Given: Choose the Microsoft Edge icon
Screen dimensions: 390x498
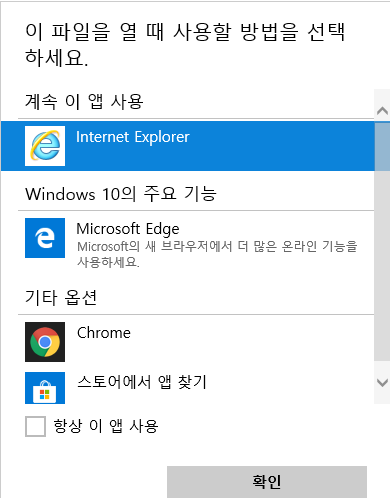Looking at the screenshot, I should [x=45, y=238].
